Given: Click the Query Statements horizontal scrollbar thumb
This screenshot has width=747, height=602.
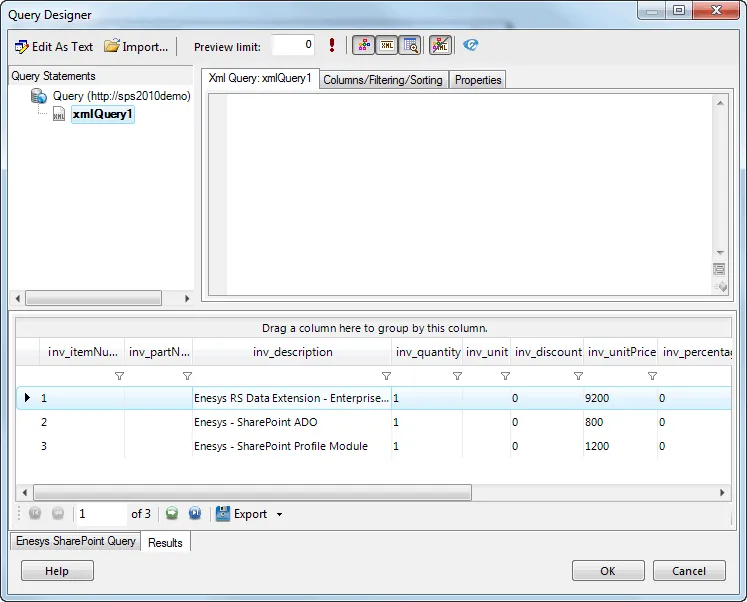Looking at the screenshot, I should click(93, 299).
